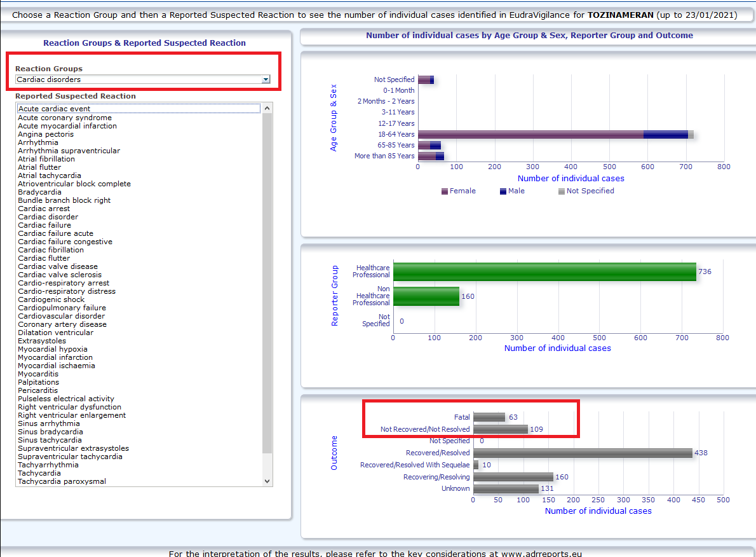The width and height of the screenshot is (756, 557).
Task: Click the Not Specified legend swatch
Action: pyautogui.click(x=561, y=191)
